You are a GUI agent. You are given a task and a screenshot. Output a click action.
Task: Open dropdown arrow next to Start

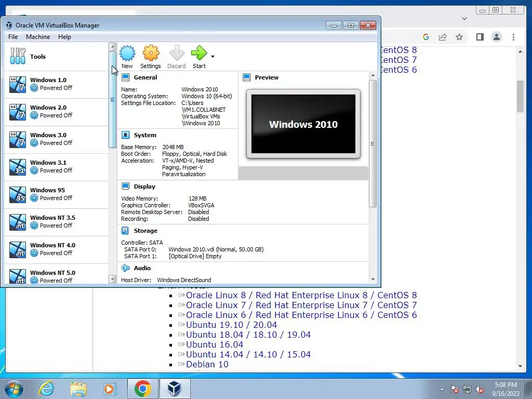click(212, 56)
